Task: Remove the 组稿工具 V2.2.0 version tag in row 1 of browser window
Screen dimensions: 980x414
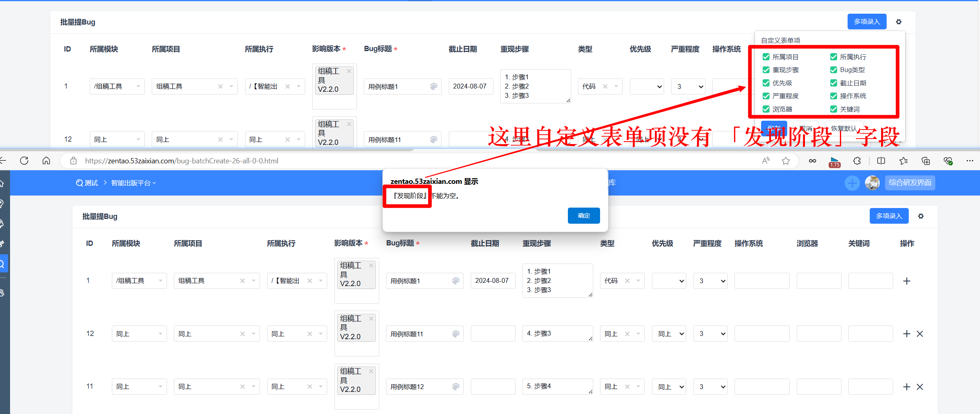Action: [x=371, y=266]
